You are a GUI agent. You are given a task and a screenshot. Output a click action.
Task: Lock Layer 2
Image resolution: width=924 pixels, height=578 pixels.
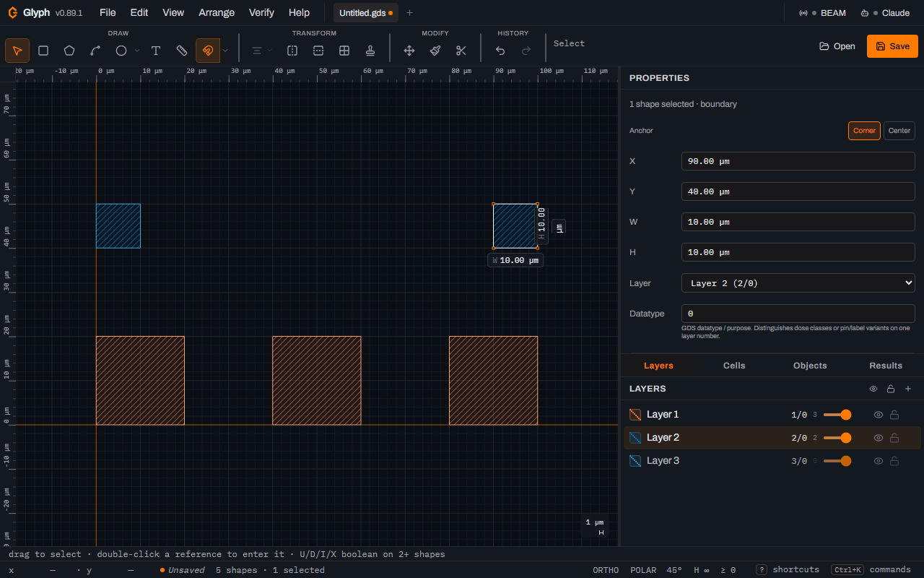click(894, 438)
